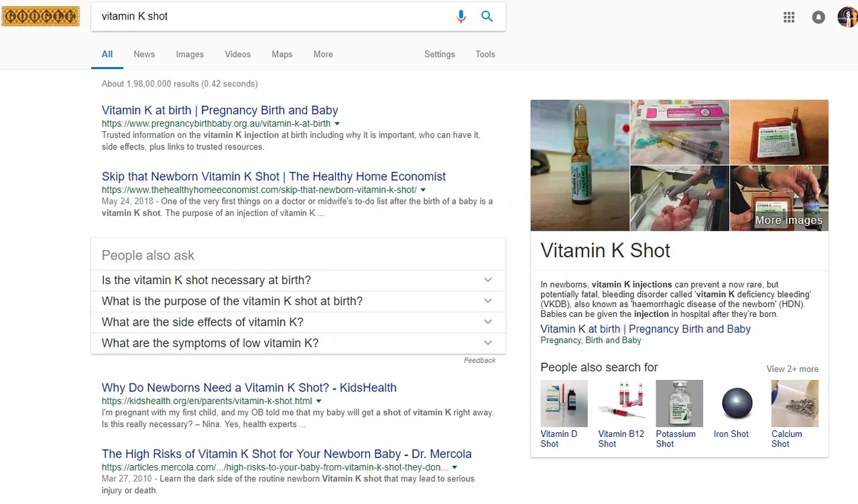Open 'Skip that Newborn Vitamin K Shot' result
The image size is (858, 504).
[x=273, y=177]
